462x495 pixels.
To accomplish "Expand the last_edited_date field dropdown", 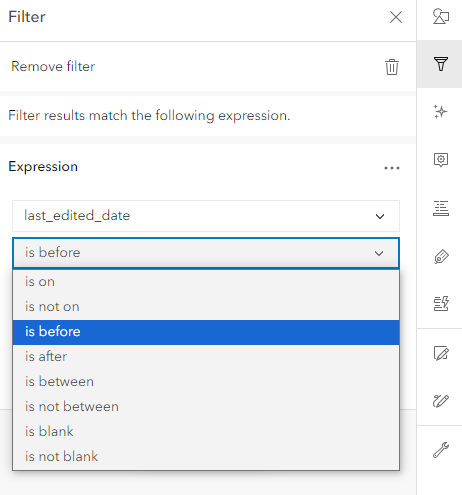I will (x=206, y=216).
